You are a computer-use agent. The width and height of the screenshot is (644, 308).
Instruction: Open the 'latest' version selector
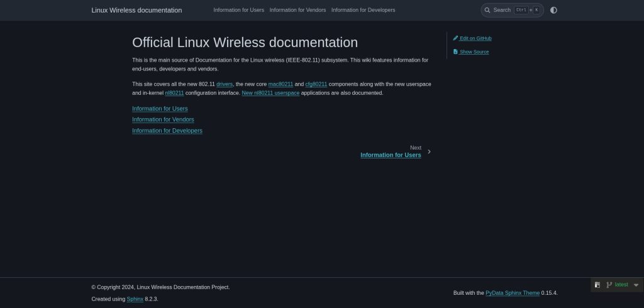coord(621,285)
